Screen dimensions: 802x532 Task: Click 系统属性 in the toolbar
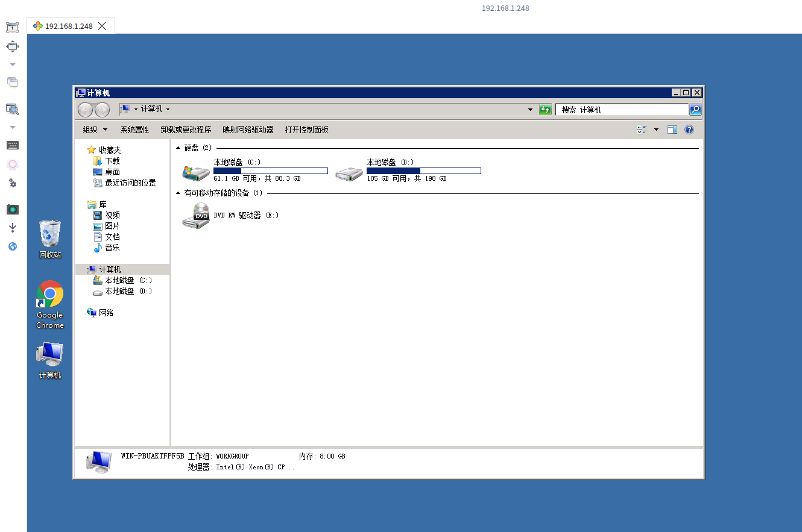click(x=134, y=130)
